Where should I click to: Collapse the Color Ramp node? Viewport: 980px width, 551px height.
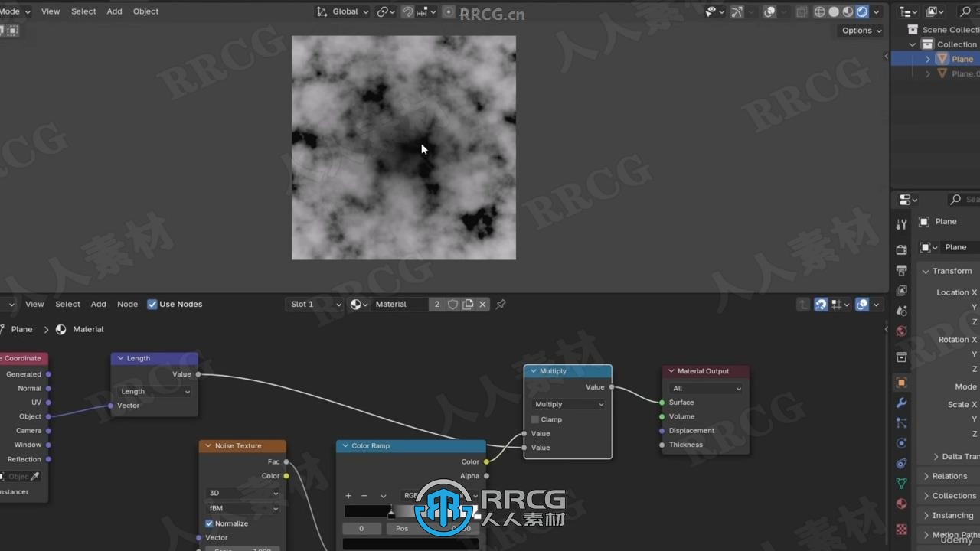coord(345,445)
